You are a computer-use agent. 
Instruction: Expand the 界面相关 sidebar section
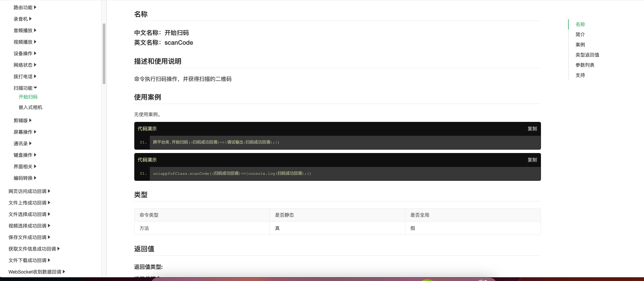click(x=25, y=167)
